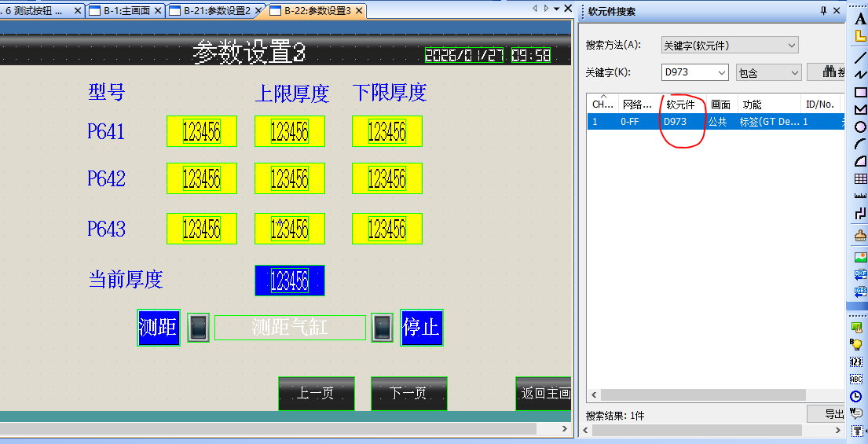Image resolution: width=868 pixels, height=444 pixels.
Task: Select the Line drawing tool
Action: pyautogui.click(x=860, y=57)
